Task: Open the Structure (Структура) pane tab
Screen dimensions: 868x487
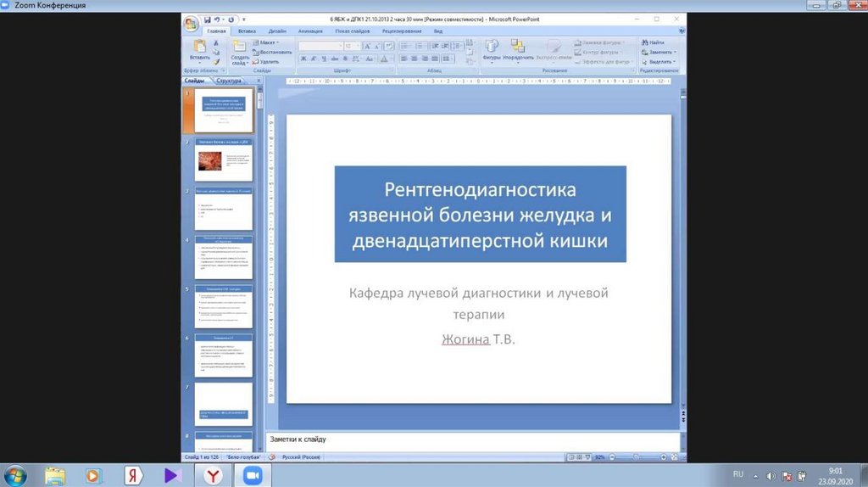Action: 229,81
